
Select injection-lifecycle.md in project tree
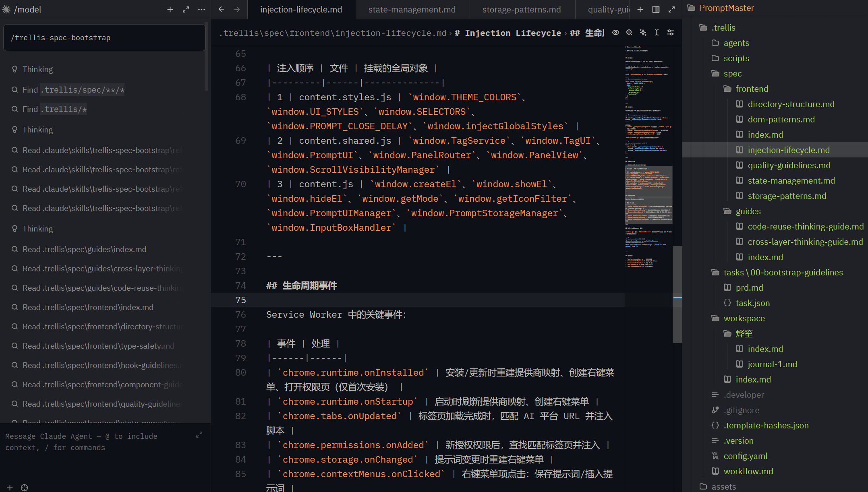pyautogui.click(x=789, y=150)
